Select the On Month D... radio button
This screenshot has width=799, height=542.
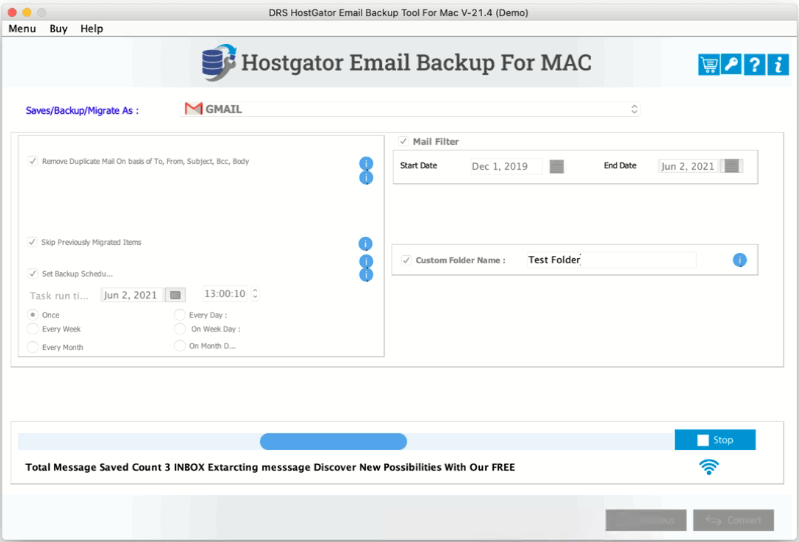[179, 345]
